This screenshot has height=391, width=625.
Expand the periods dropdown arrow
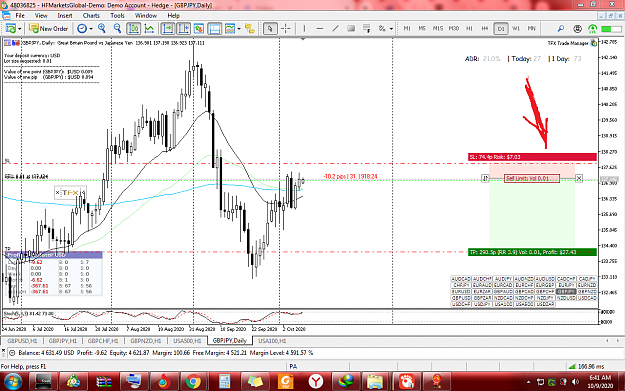pyautogui.click(x=91, y=29)
